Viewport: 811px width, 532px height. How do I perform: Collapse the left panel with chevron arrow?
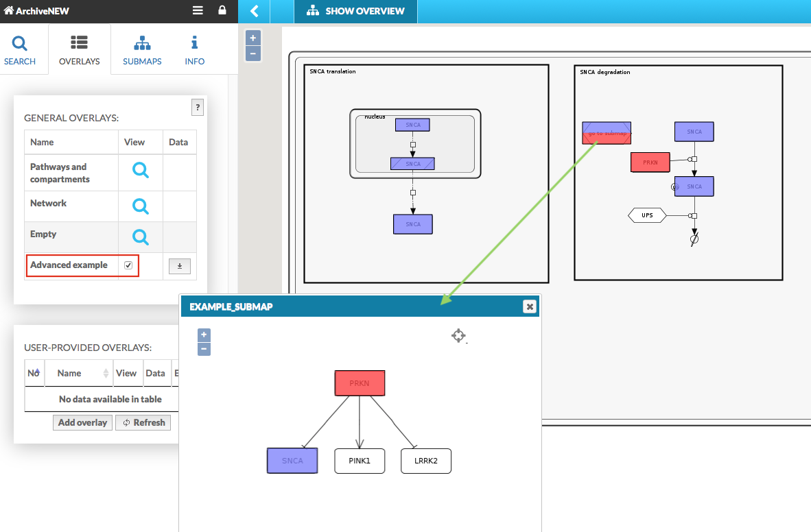pyautogui.click(x=255, y=11)
